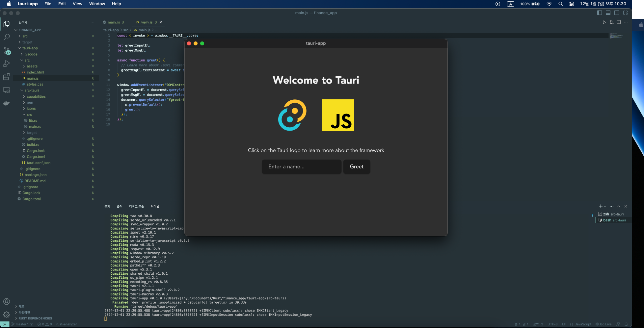Viewport: 644px width, 328px height.
Task: Open index.html in the Explorer
Action: [x=35, y=72]
